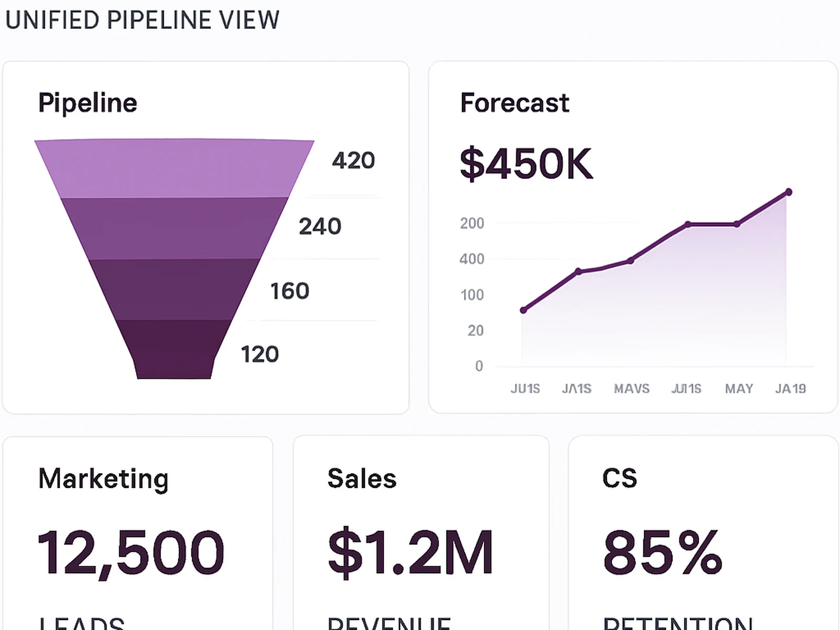Click the 200 value on the y-axis

(473, 223)
